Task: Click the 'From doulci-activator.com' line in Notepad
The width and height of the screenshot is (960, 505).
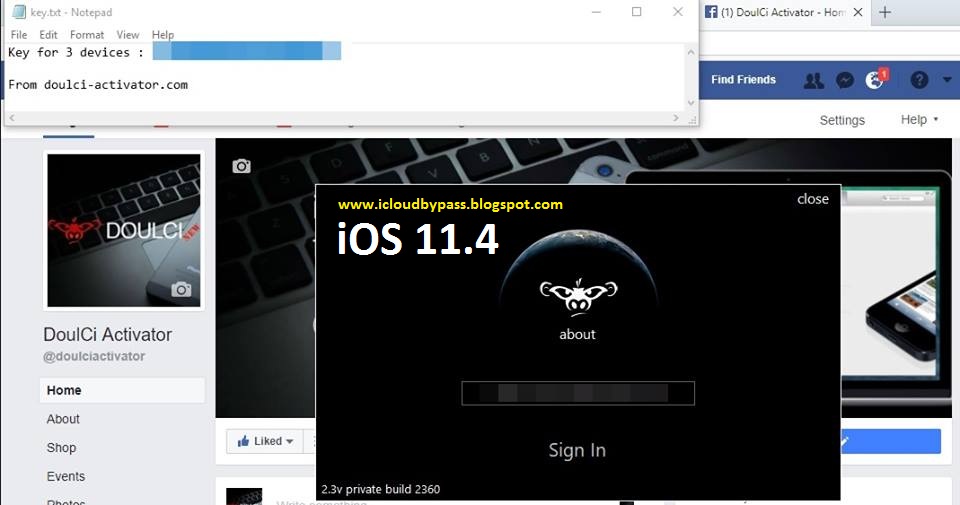Action: tap(98, 85)
